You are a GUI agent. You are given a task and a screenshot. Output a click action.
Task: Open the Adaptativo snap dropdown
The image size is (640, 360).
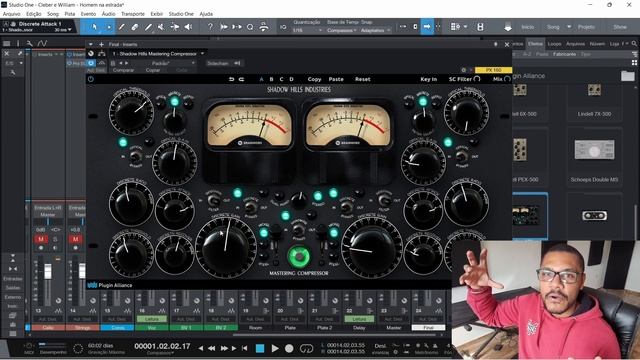(375, 30)
